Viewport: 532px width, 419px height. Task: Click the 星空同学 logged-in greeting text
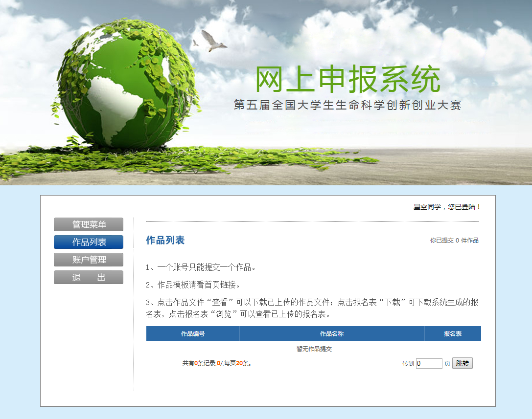point(447,207)
